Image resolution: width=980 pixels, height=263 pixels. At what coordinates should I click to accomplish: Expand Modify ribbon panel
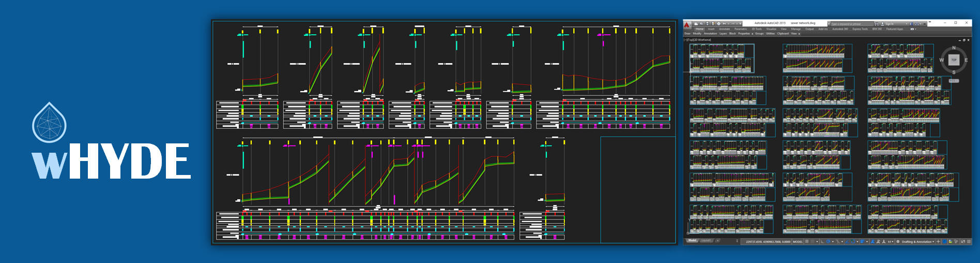(697, 34)
